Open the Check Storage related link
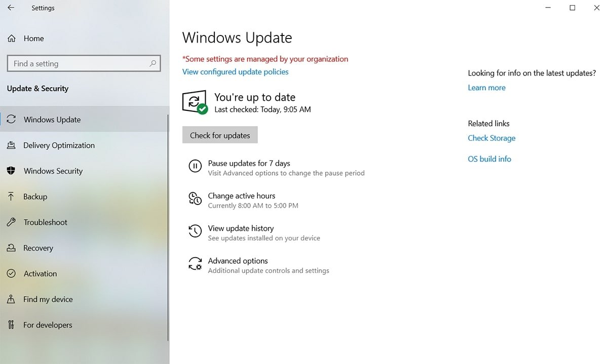The height and width of the screenshot is (364, 608). 491,138
